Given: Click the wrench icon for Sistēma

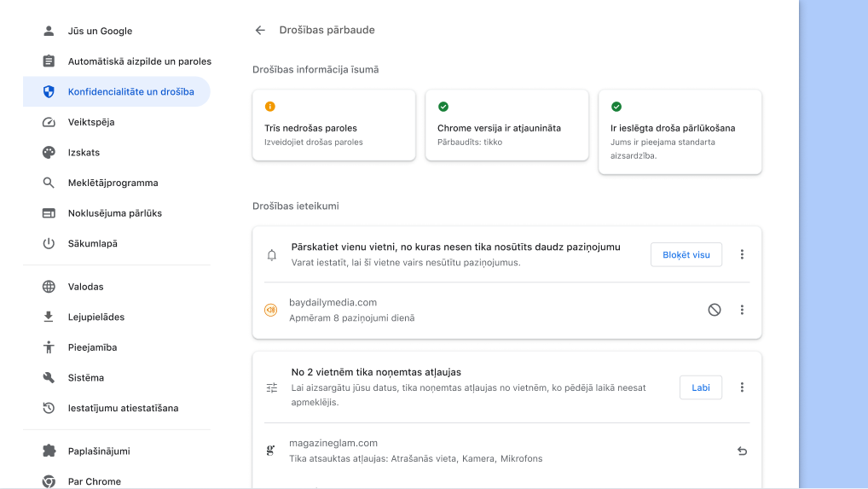Looking at the screenshot, I should [x=49, y=378].
